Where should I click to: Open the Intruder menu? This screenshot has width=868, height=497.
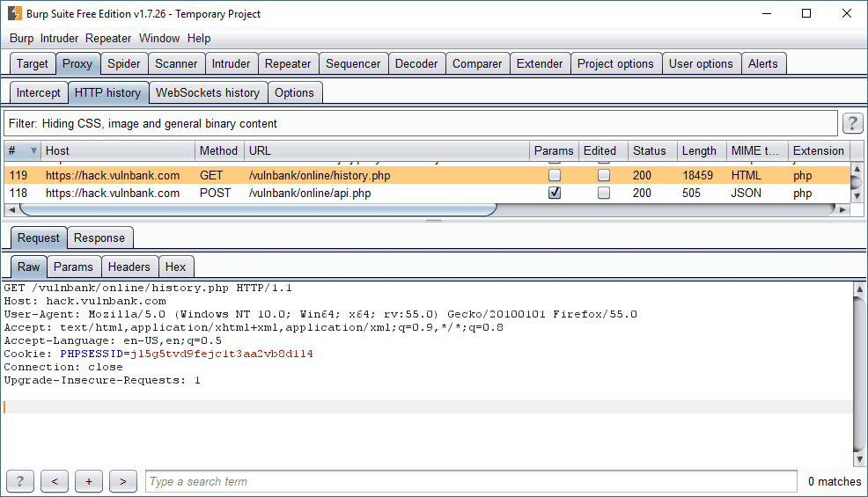click(59, 38)
